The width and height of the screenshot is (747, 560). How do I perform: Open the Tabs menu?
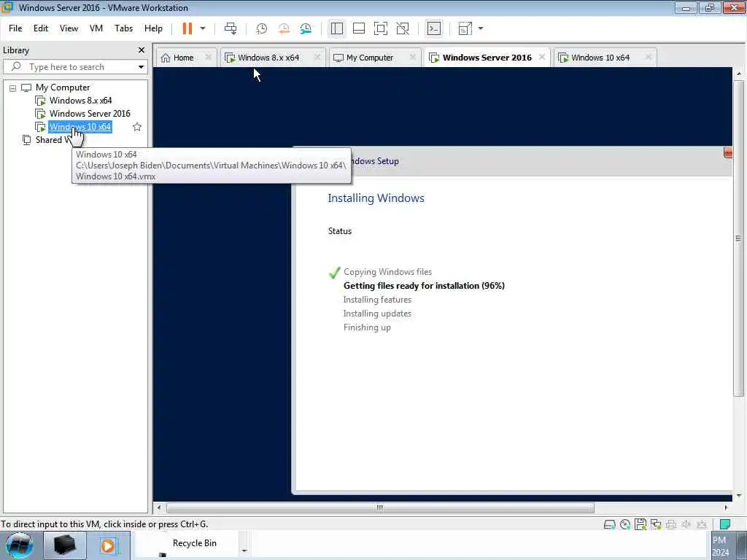pos(123,28)
